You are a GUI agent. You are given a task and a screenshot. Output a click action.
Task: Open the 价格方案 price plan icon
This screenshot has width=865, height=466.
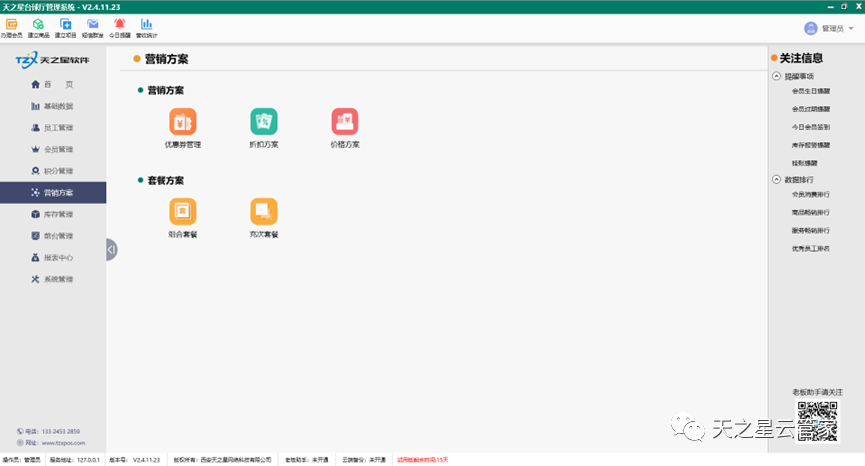coord(345,122)
